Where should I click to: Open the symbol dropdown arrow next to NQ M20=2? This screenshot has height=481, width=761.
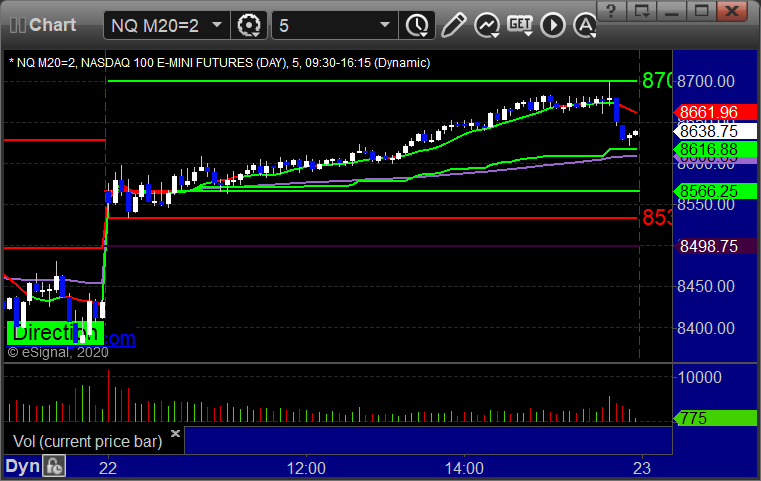coord(217,25)
